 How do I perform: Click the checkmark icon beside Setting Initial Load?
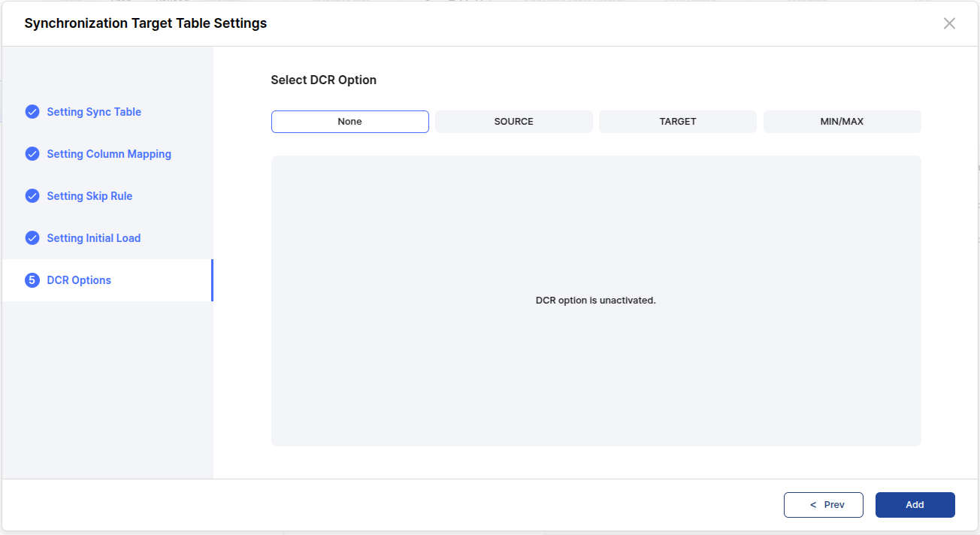tap(32, 238)
